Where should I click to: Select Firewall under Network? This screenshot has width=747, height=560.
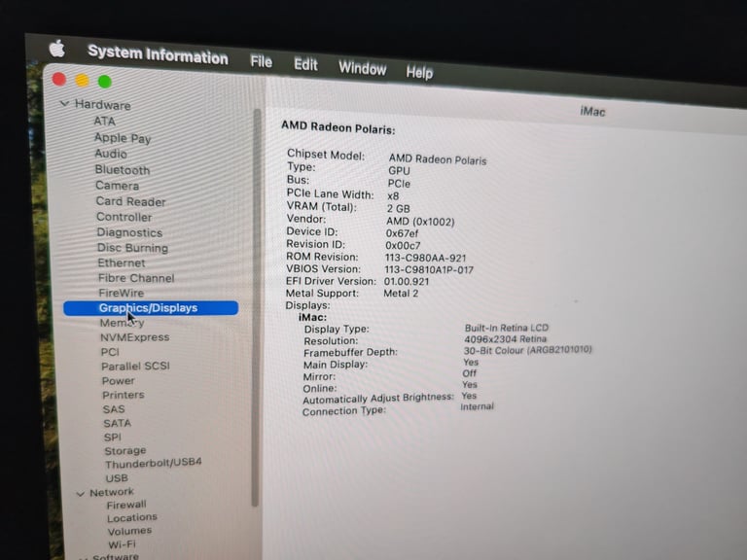pyautogui.click(x=126, y=505)
